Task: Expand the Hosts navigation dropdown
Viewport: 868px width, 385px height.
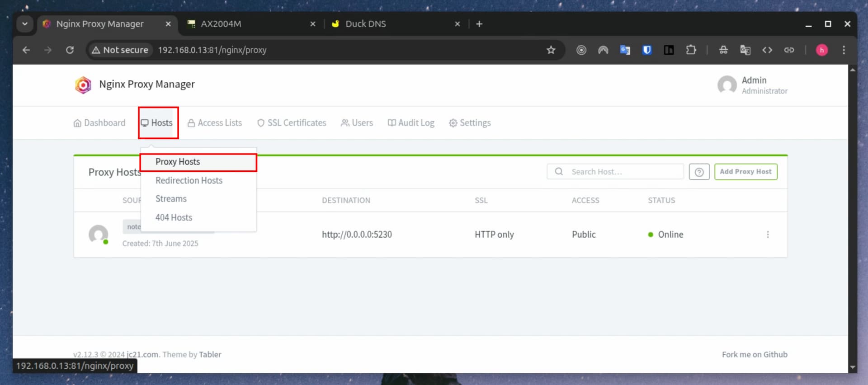Action: 157,123
